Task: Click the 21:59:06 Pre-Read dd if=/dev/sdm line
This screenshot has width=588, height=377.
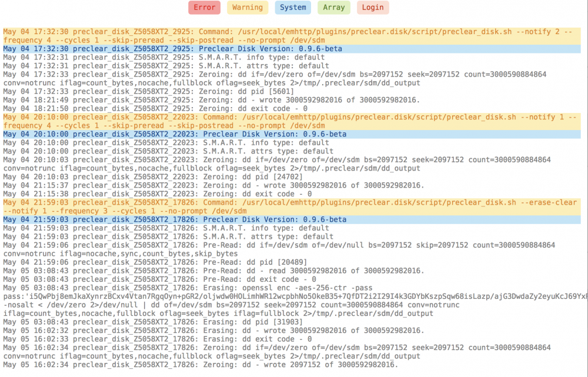Action: (279, 249)
